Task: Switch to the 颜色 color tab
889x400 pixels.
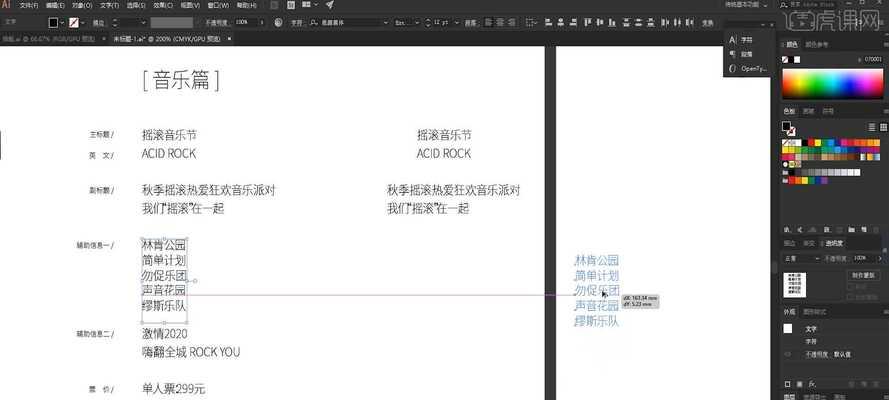Action: [791, 44]
